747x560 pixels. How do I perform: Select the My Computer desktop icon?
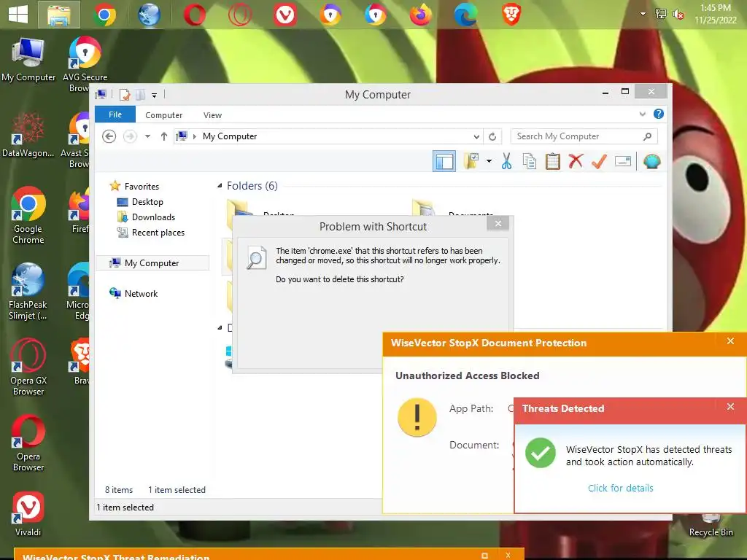[28, 60]
